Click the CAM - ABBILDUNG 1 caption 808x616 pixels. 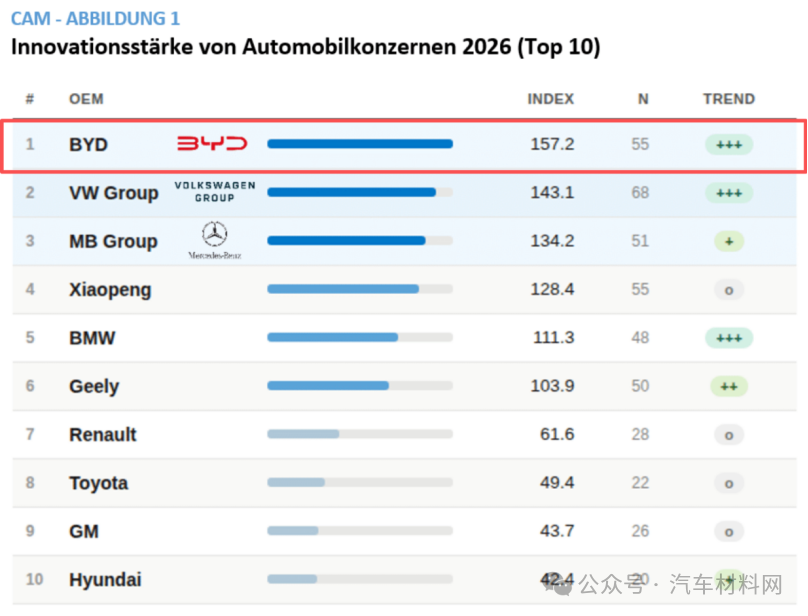[x=95, y=19]
